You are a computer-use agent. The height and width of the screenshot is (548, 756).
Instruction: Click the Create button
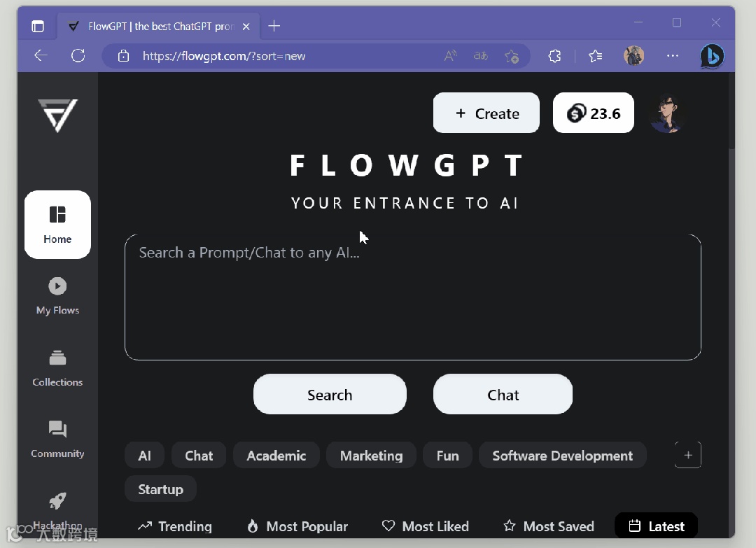coord(486,113)
